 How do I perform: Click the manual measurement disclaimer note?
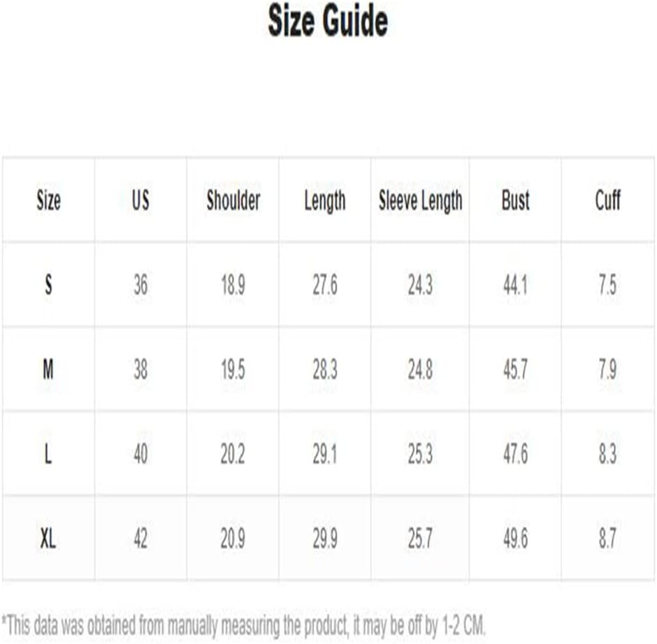(x=243, y=626)
